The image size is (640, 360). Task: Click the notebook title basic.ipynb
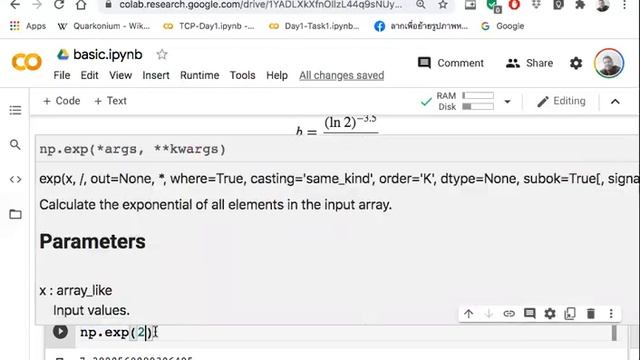(x=108, y=54)
